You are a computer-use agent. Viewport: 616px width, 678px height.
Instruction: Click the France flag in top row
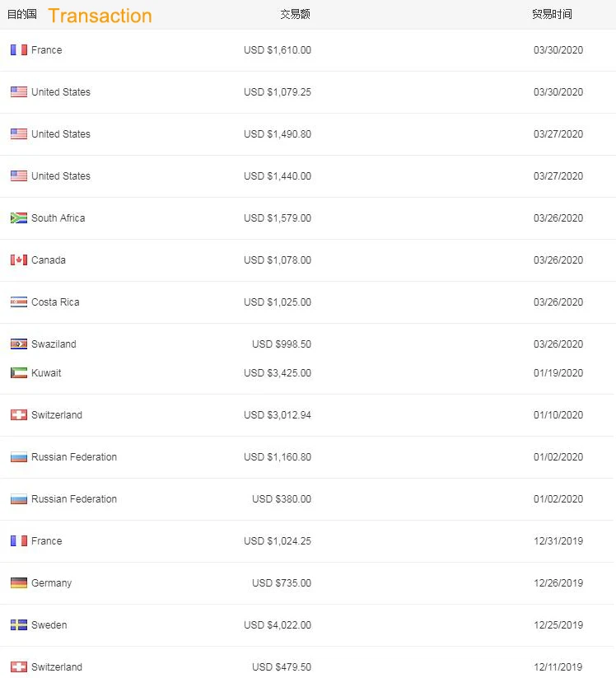pyautogui.click(x=19, y=50)
